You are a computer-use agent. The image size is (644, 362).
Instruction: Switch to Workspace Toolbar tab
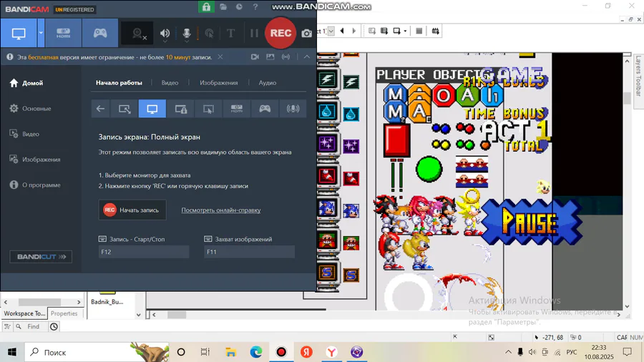tap(24, 313)
